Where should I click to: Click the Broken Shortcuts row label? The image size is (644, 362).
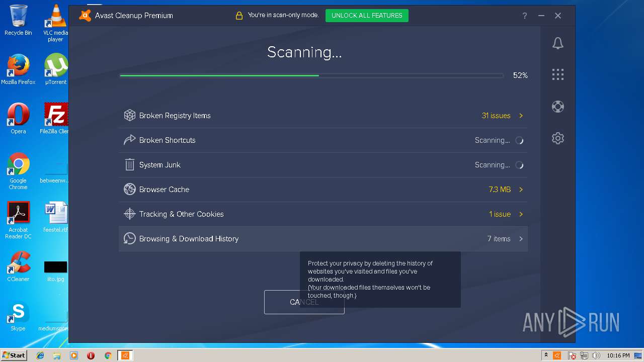click(x=168, y=140)
